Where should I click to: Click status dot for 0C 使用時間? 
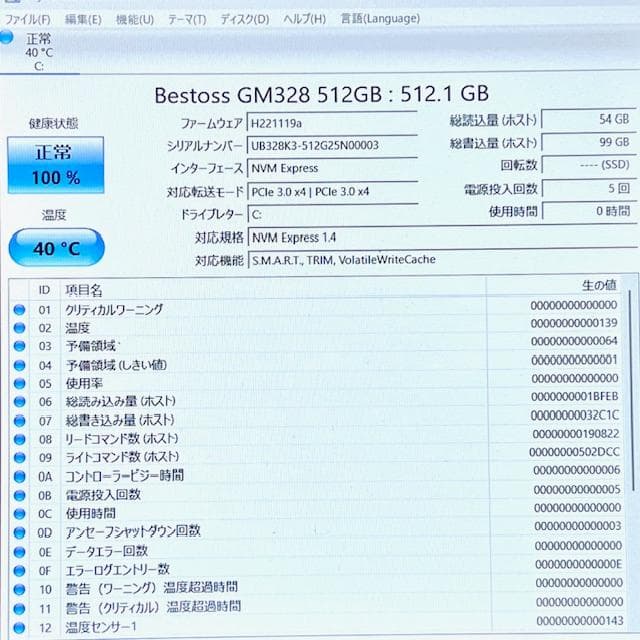tap(19, 514)
